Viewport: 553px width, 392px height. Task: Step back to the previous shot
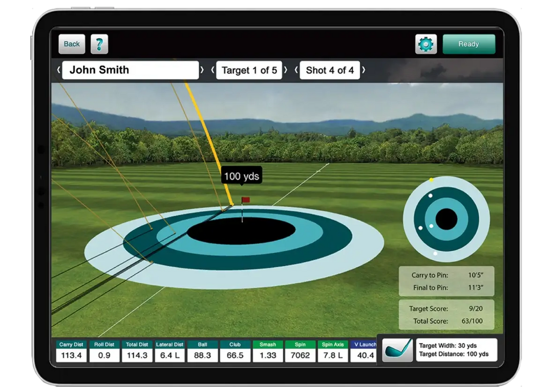point(296,70)
